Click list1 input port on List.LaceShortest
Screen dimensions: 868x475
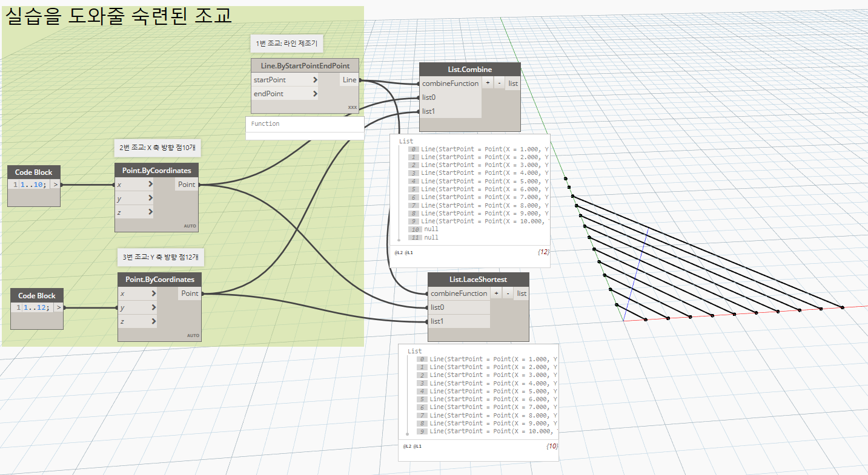459,321
